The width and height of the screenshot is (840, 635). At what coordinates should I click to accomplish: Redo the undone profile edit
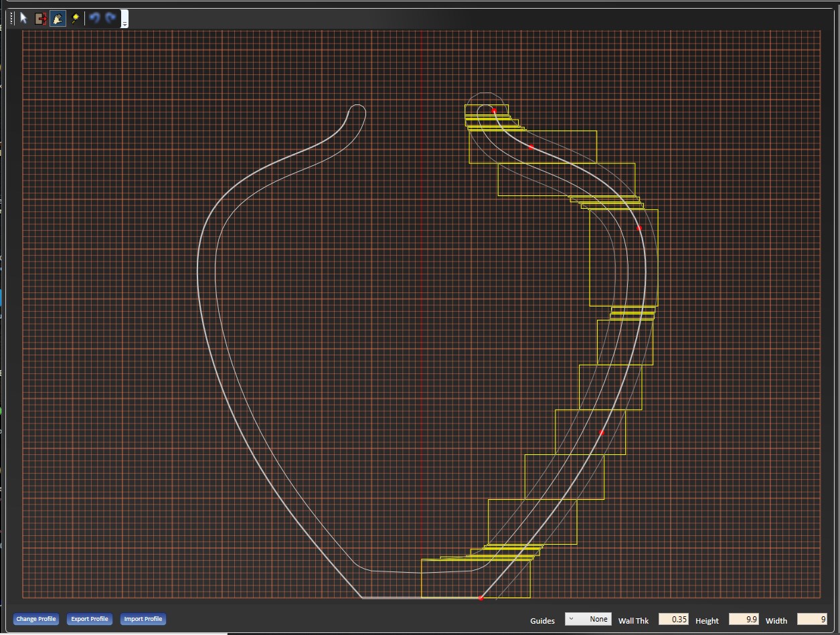[x=110, y=18]
